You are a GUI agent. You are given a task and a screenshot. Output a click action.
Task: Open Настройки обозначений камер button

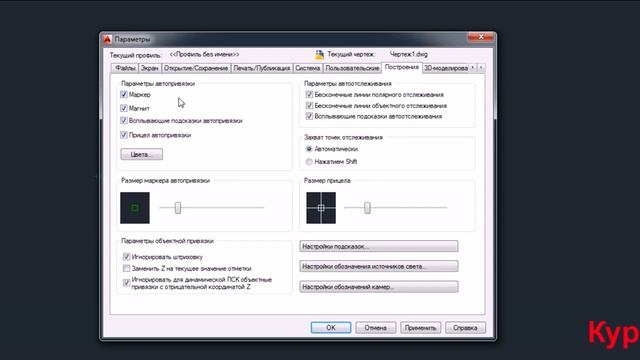click(379, 287)
